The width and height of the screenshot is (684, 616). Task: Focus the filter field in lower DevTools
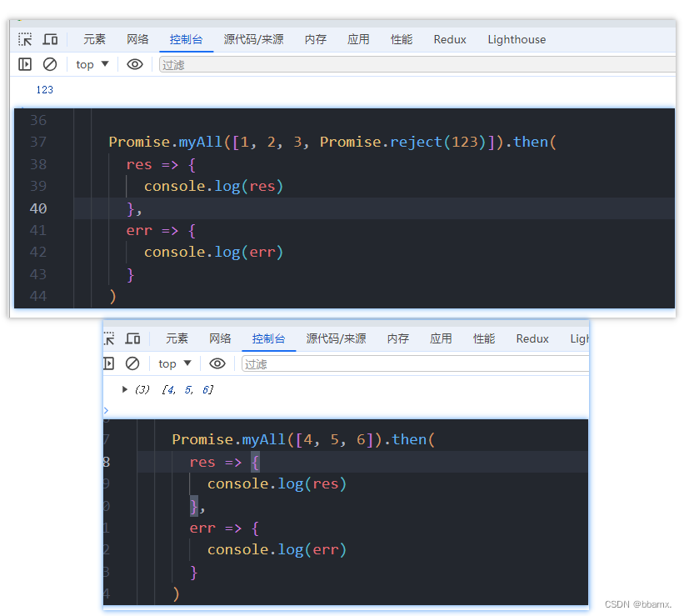click(x=415, y=364)
